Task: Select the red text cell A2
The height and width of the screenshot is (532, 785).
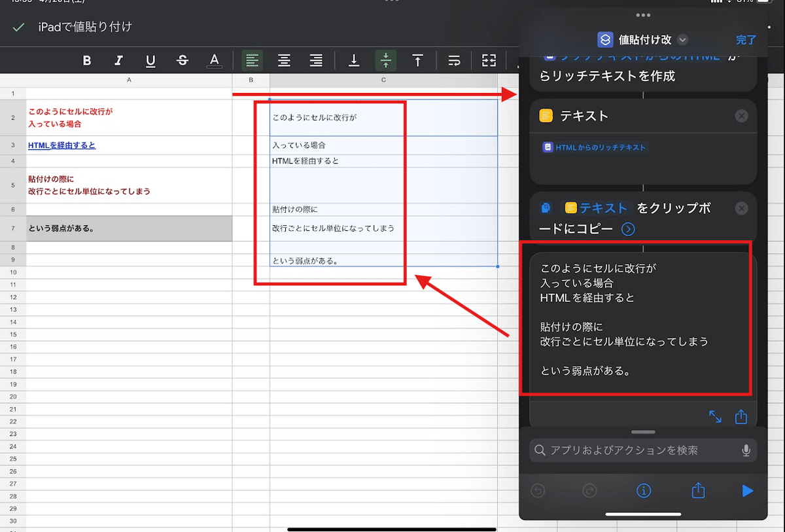Action: (x=129, y=117)
